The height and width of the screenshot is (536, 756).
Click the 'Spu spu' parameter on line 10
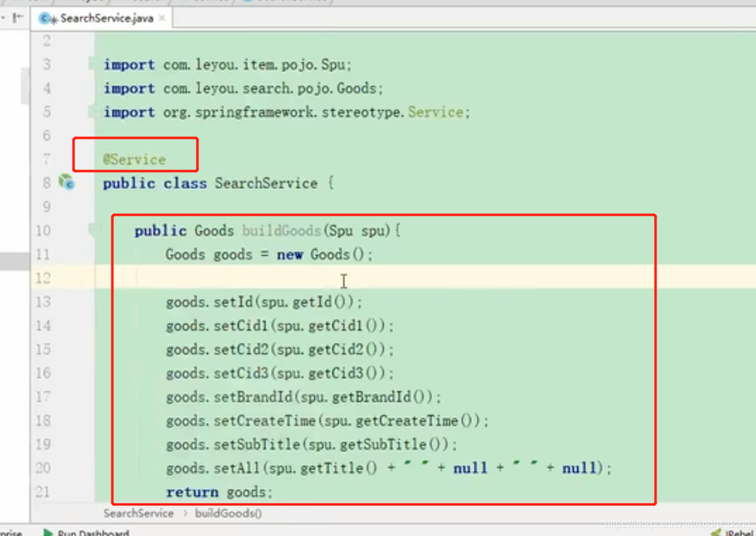(x=357, y=231)
